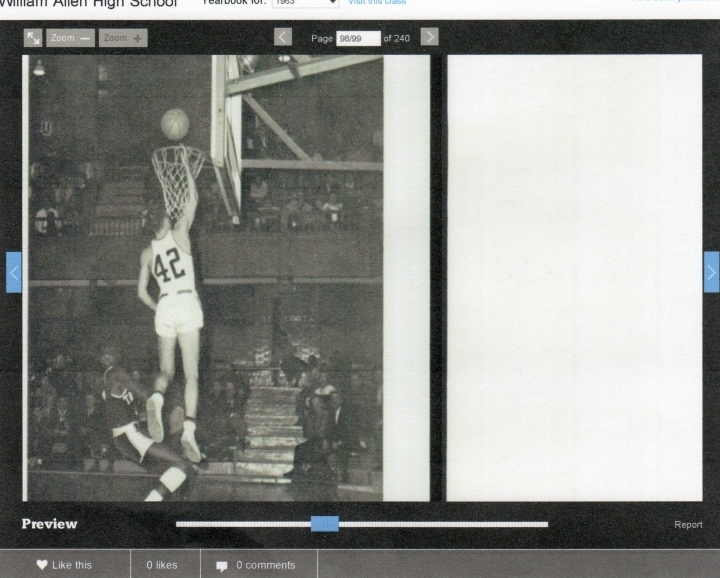Go to next page using top arrow
The image size is (720, 578).
click(430, 37)
